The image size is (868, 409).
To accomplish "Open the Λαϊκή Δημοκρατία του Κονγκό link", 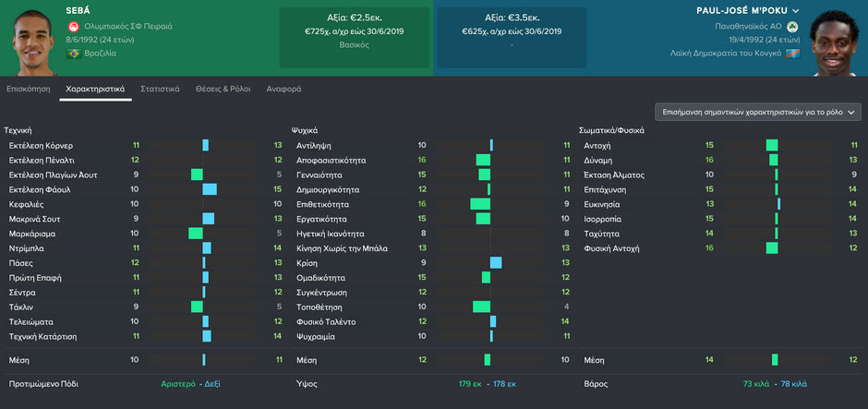I will (726, 54).
